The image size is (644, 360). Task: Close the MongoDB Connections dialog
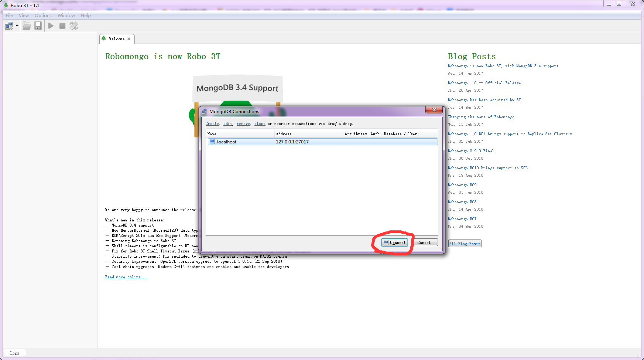(434, 110)
